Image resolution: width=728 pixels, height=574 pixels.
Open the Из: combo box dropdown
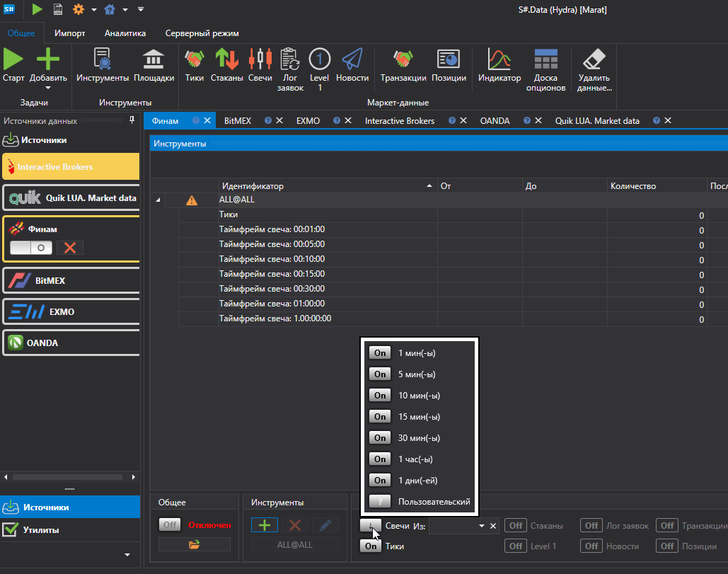[482, 526]
